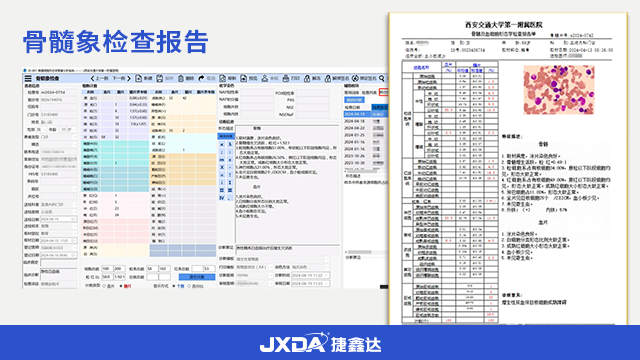The height and width of the screenshot is (360, 640).
Task: Click the 新建 new record icon
Action: click(x=139, y=78)
